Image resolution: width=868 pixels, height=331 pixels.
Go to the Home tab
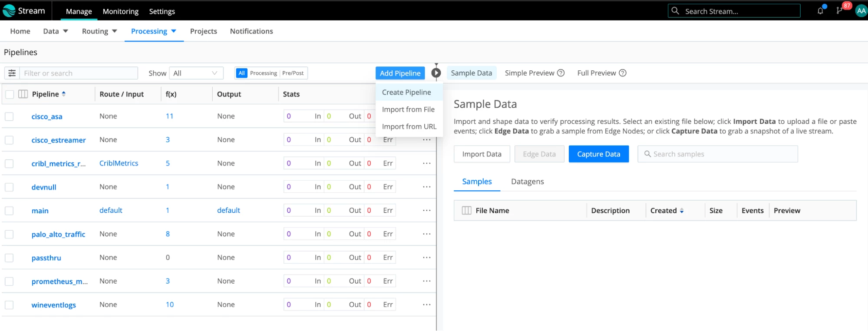point(20,31)
